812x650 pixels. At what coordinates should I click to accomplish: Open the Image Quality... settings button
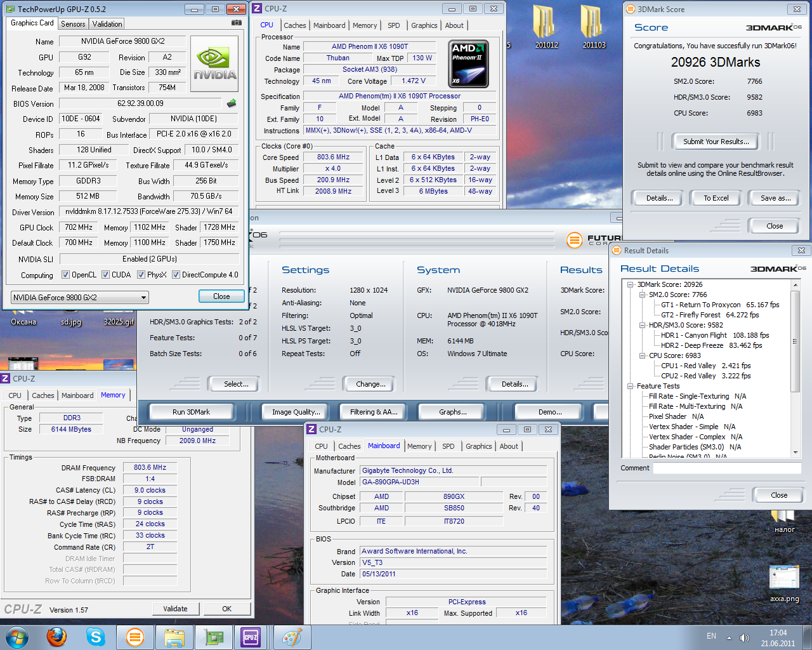coord(296,412)
